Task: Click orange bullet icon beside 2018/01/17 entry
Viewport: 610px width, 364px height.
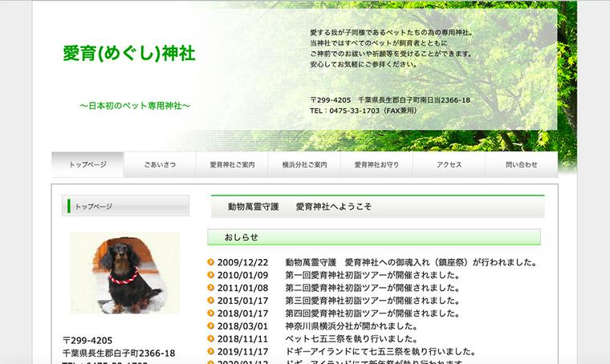Action: 211,313
